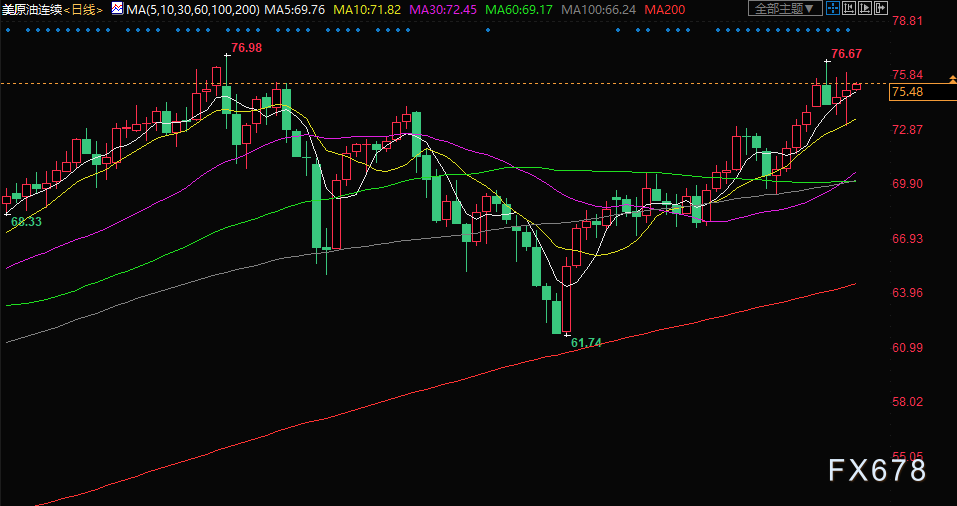957x506 pixels.
Task: Click the chart playback icon
Action: [863, 9]
